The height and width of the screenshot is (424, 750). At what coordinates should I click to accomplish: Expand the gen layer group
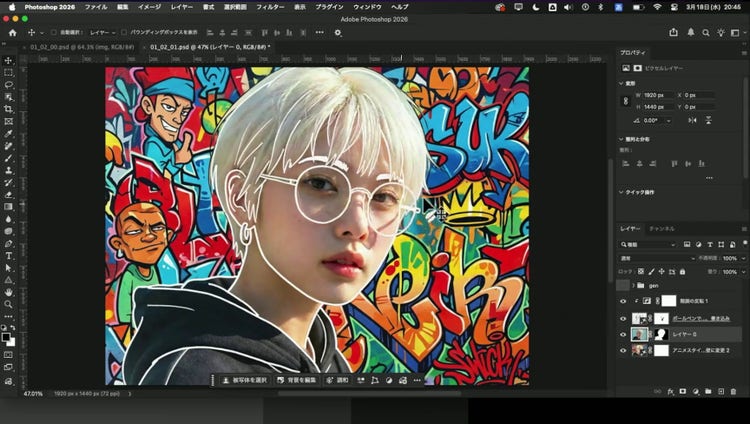635,285
